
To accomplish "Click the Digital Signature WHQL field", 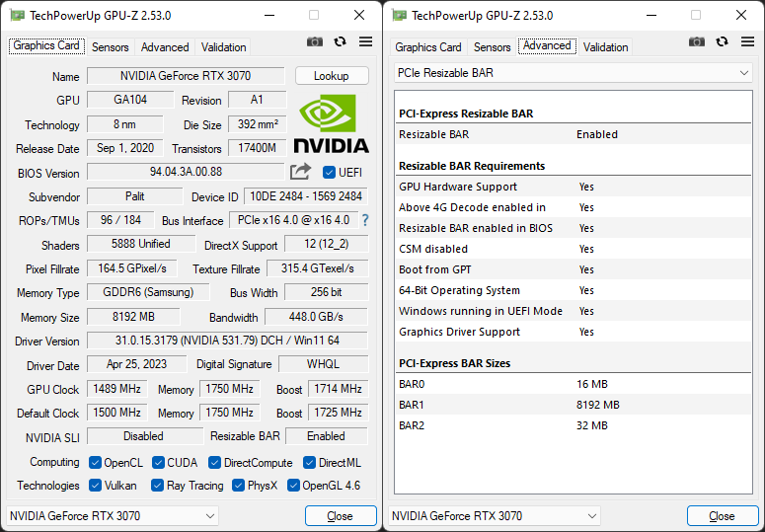I will pyautogui.click(x=324, y=364).
